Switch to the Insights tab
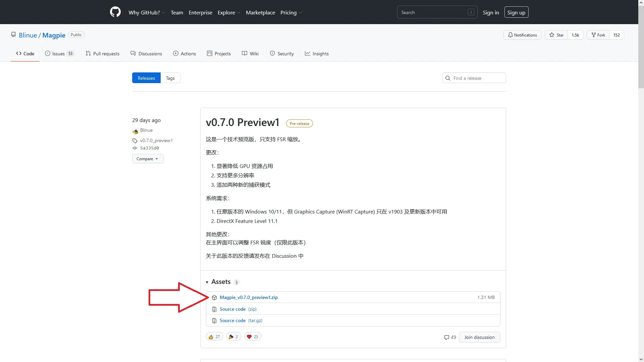Viewport: 644px width, 362px height. click(317, 54)
